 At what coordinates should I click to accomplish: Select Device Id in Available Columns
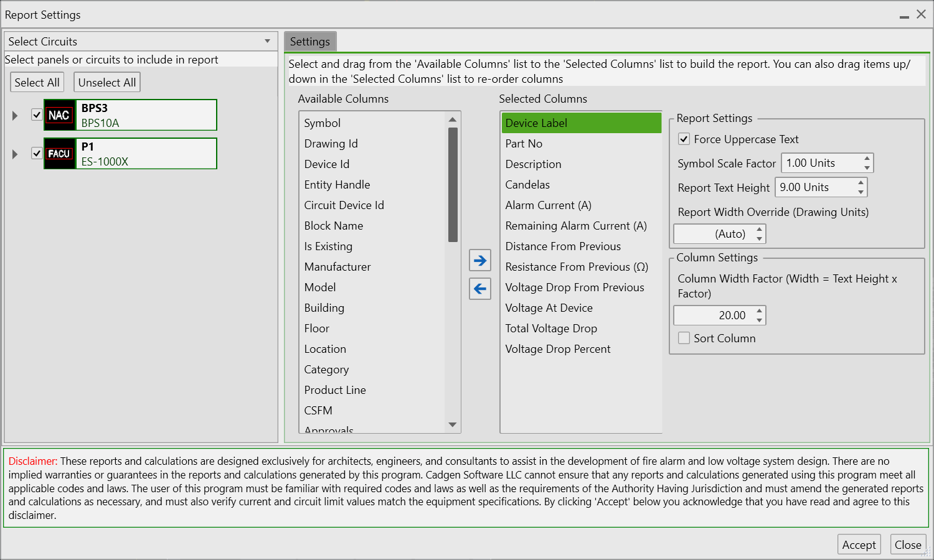[x=373, y=164]
